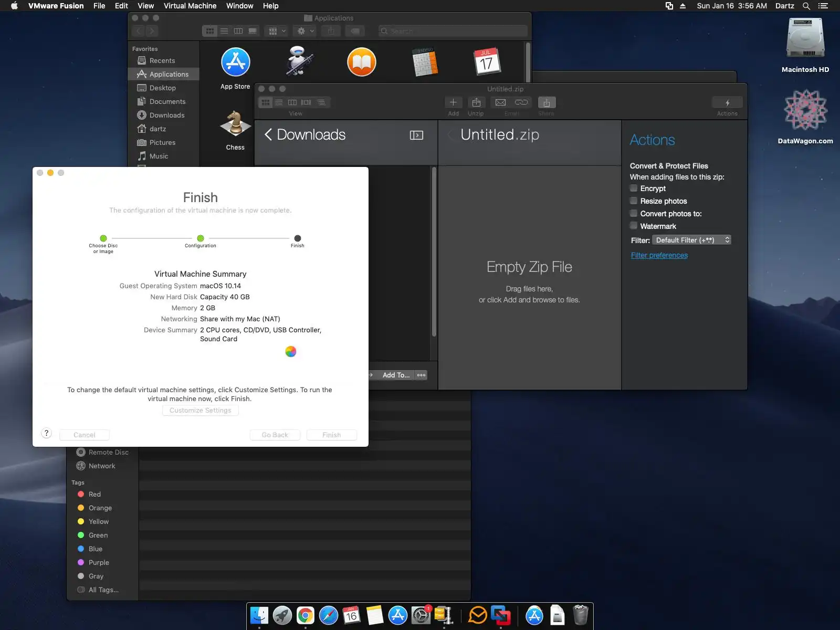The image size is (840, 630).
Task: Open the Edit menu
Action: 121,6
